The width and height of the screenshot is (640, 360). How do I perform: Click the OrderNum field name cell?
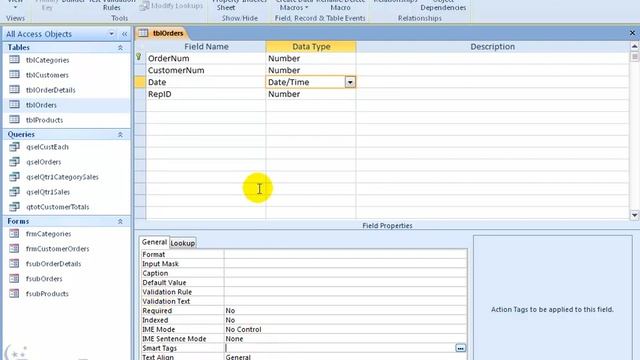coord(206,58)
